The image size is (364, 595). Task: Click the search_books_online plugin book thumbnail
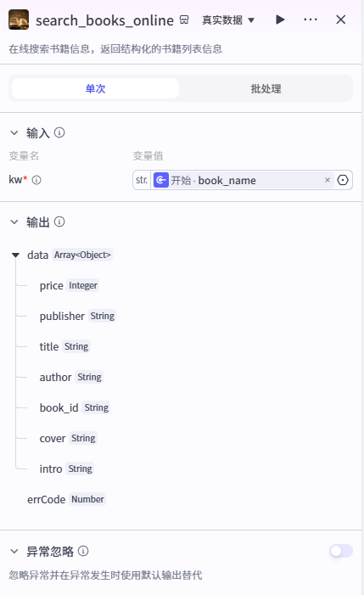(x=19, y=20)
